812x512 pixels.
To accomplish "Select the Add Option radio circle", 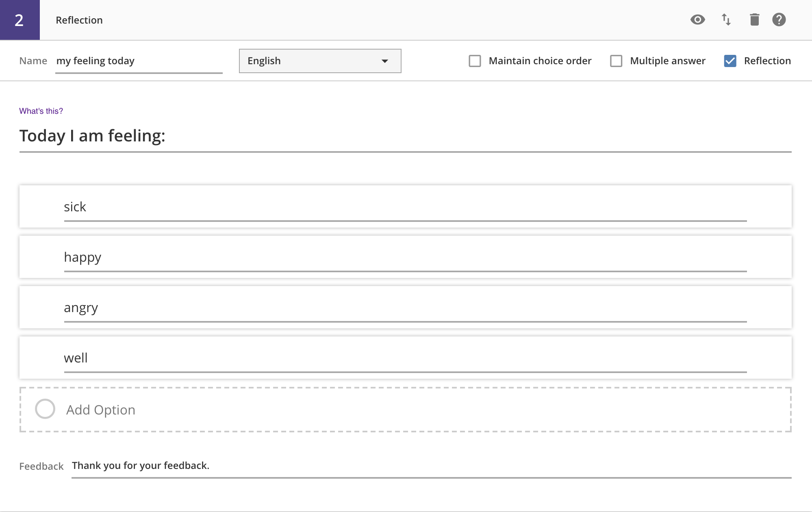I will coord(45,409).
